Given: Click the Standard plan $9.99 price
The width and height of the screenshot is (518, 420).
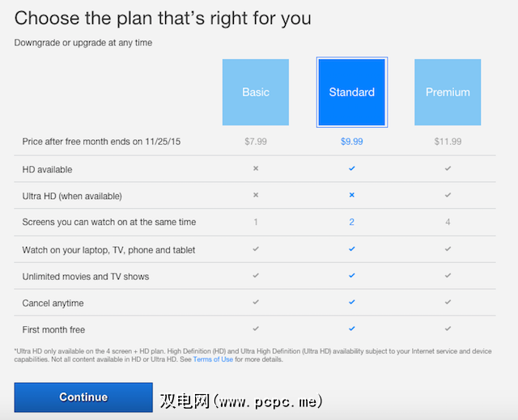Looking at the screenshot, I should tap(351, 142).
